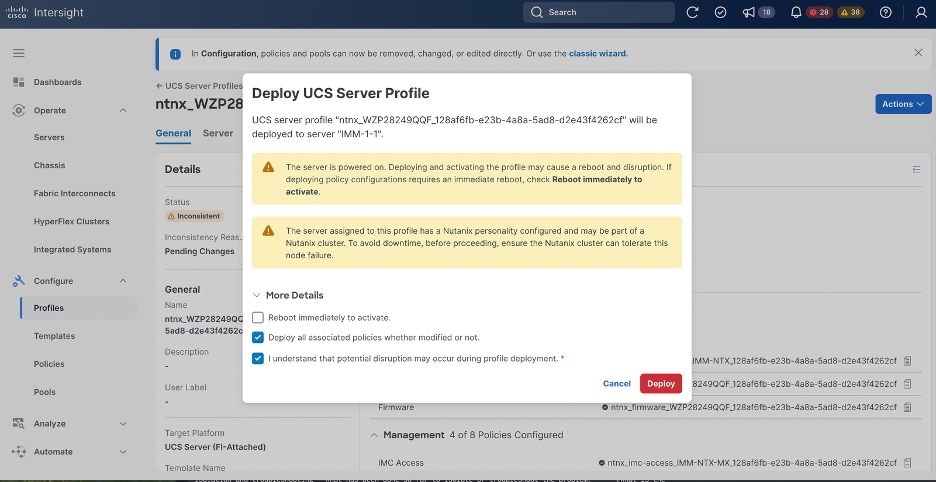Viewport: 936px width, 482px height.
Task: Expand the Analyze sidebar group
Action: (123, 423)
